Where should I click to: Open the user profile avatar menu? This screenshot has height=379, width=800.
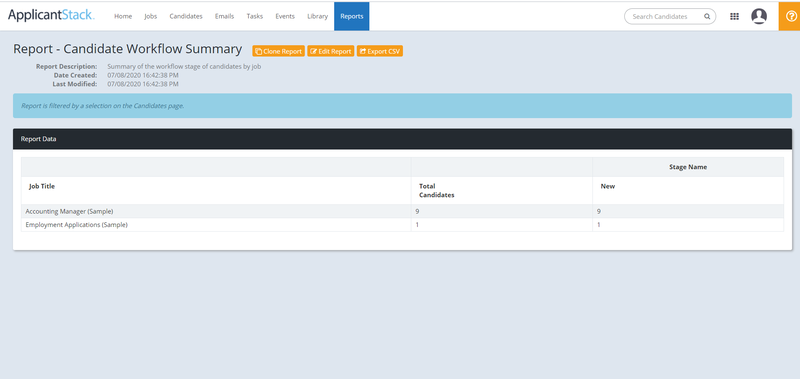point(759,16)
